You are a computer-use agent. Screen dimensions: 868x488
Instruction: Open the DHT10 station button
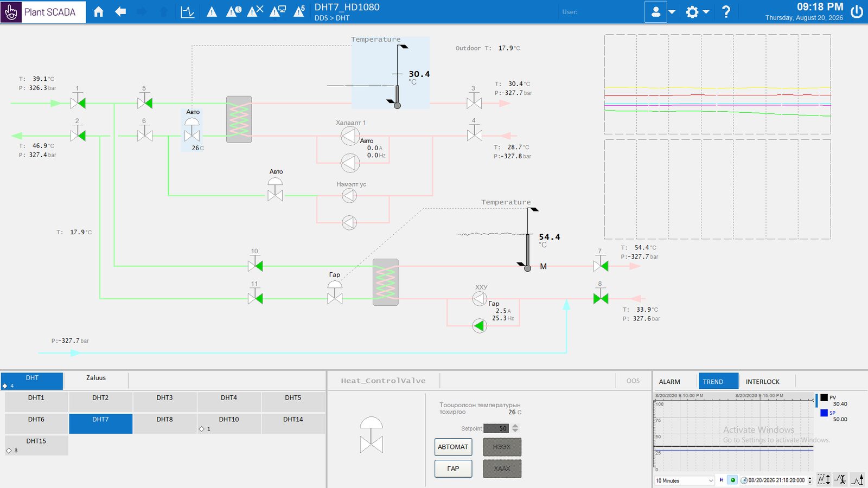(229, 423)
